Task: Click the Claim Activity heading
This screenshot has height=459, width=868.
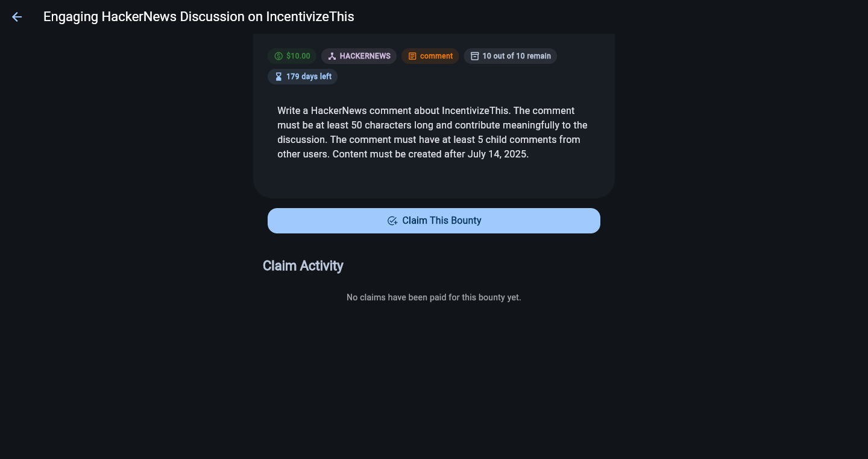Action: tap(303, 266)
